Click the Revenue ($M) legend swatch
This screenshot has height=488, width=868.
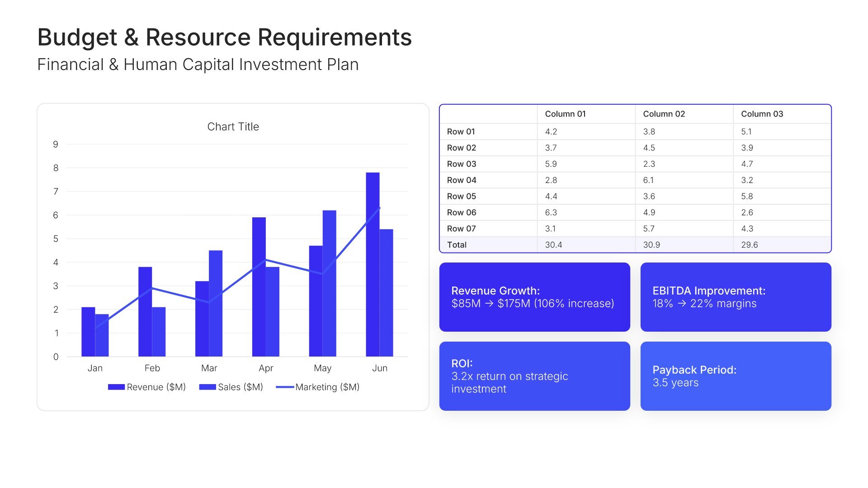pyautogui.click(x=116, y=387)
